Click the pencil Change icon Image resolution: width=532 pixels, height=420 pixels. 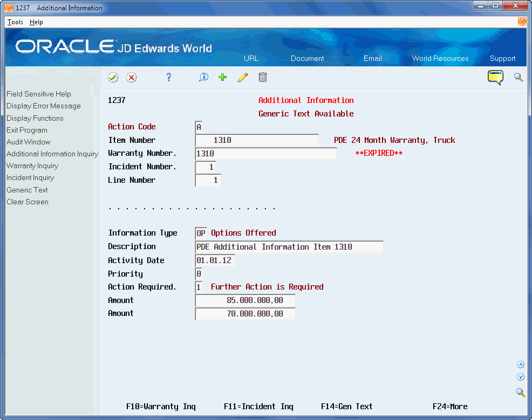coord(243,78)
